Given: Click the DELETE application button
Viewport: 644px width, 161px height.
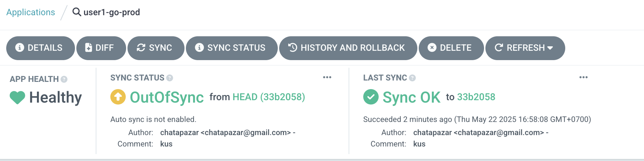Looking at the screenshot, I should click(x=451, y=48).
